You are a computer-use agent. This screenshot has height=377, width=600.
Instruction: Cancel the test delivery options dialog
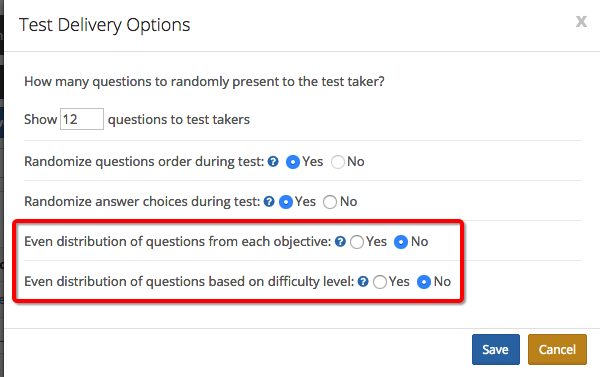click(557, 349)
